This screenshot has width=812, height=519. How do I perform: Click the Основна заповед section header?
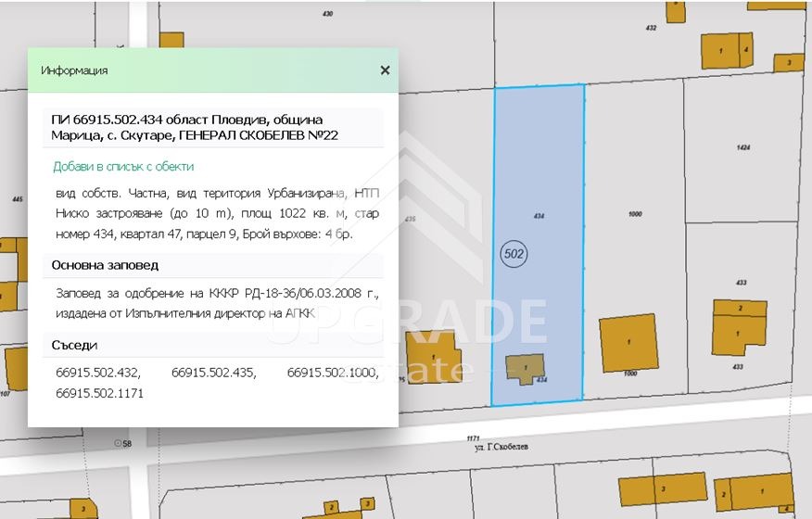104,265
